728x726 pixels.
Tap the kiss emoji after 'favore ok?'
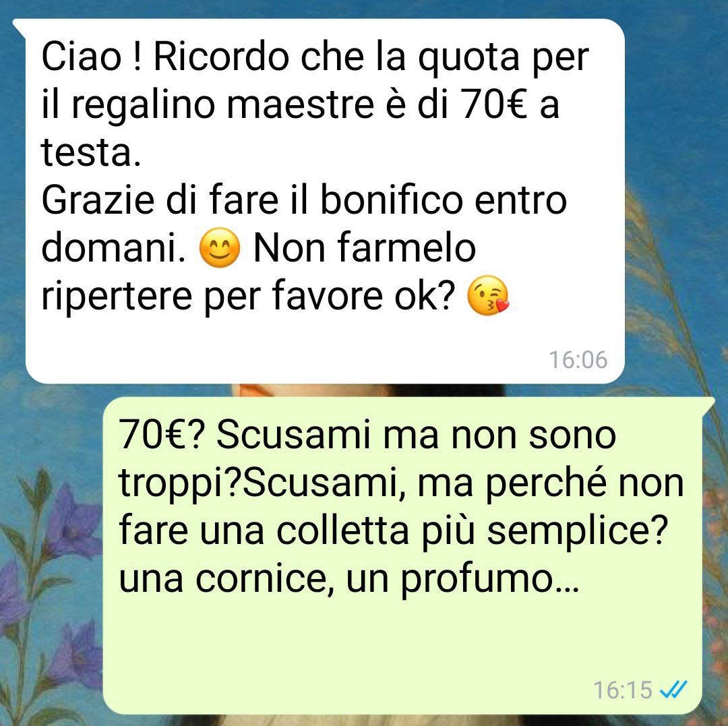488,295
